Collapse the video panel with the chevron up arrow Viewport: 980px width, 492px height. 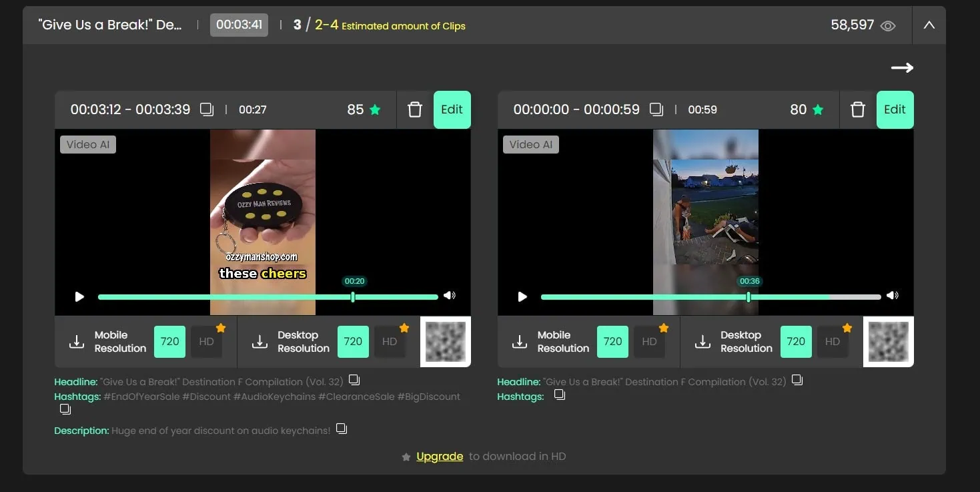point(929,25)
